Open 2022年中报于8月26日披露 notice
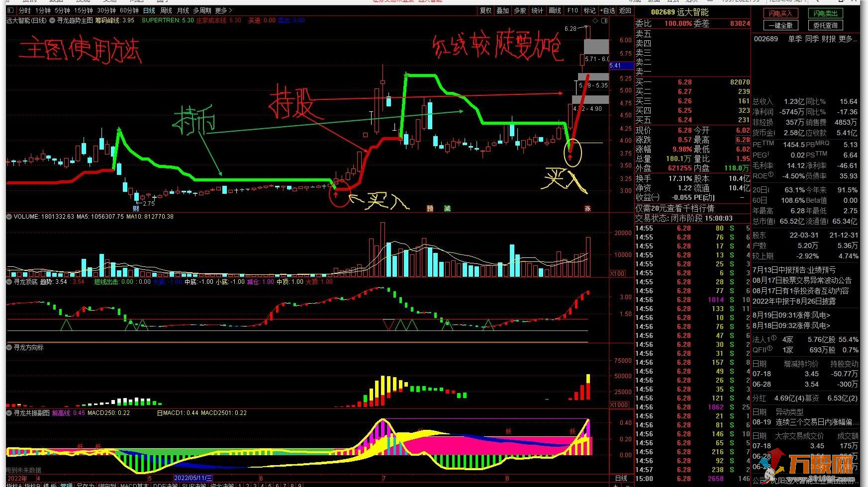The height and width of the screenshot is (487, 868). tap(794, 302)
